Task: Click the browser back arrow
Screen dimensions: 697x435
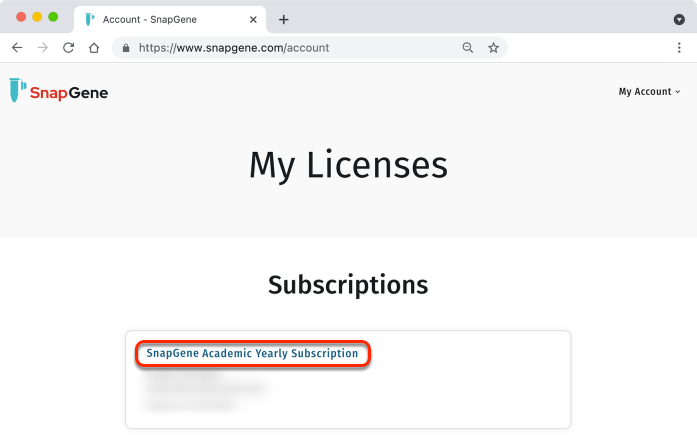Action: pos(17,48)
